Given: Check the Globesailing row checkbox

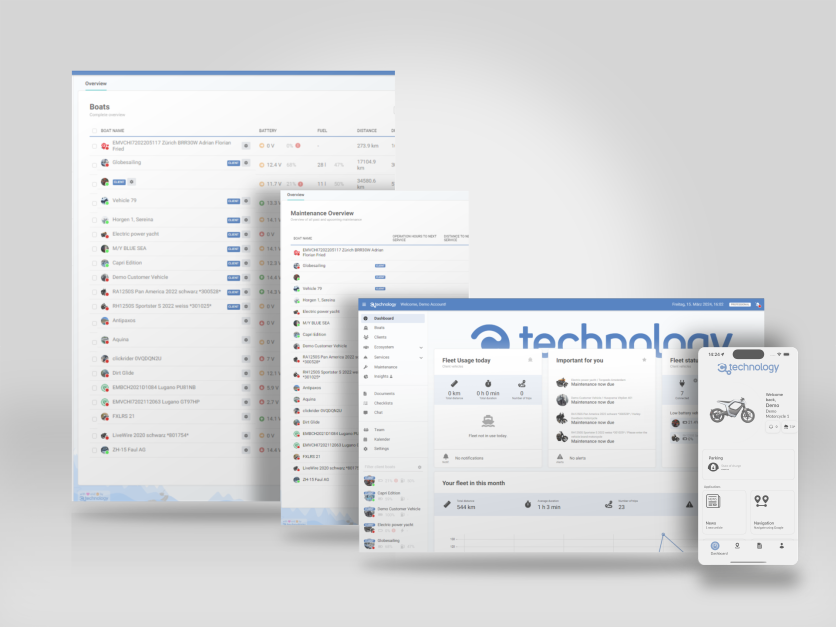Looking at the screenshot, I should (x=94, y=165).
